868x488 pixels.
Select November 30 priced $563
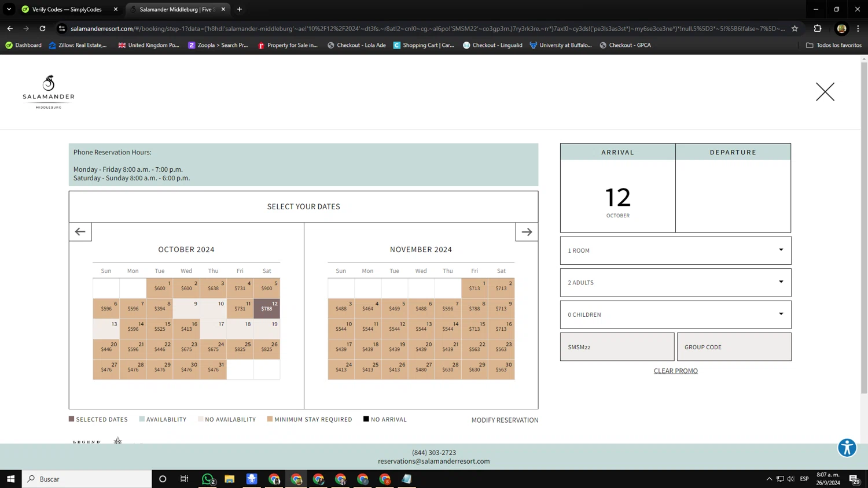point(501,369)
